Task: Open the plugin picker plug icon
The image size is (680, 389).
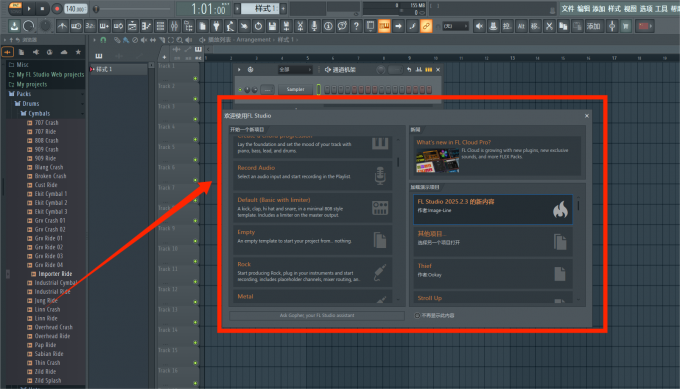Action: 216,26
